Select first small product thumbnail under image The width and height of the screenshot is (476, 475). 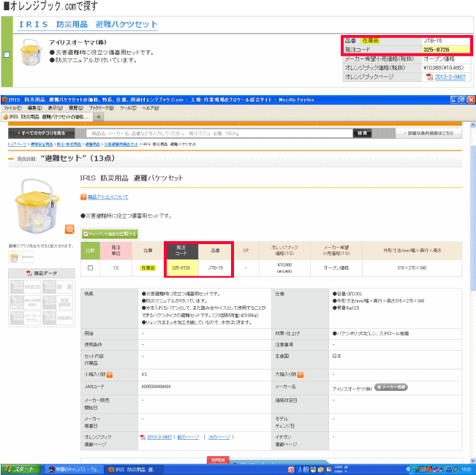[x=12, y=257]
